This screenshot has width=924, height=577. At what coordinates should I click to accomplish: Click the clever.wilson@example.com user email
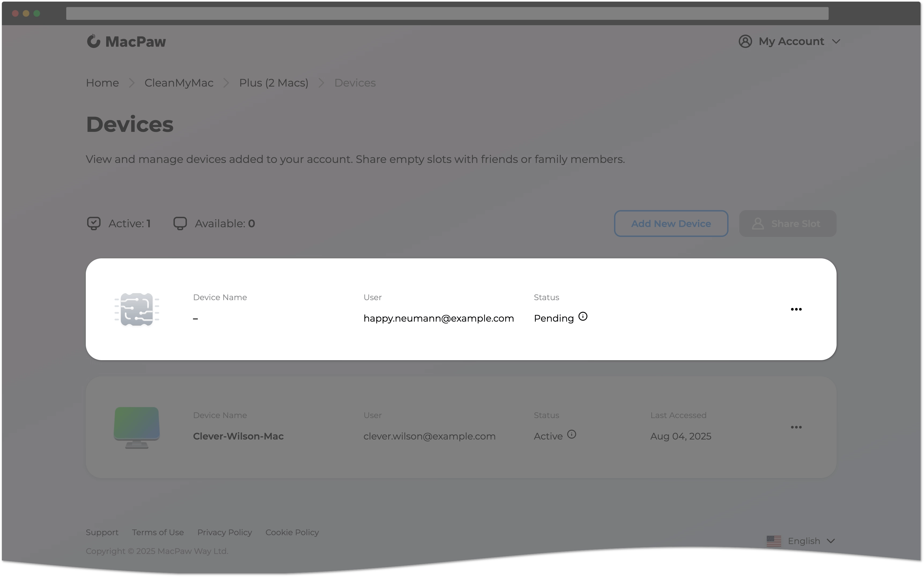point(429,436)
